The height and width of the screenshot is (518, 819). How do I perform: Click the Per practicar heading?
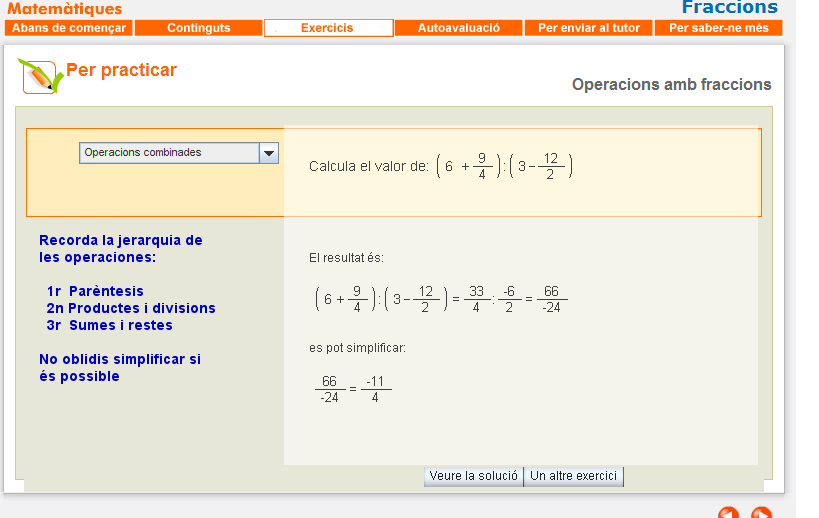121,70
